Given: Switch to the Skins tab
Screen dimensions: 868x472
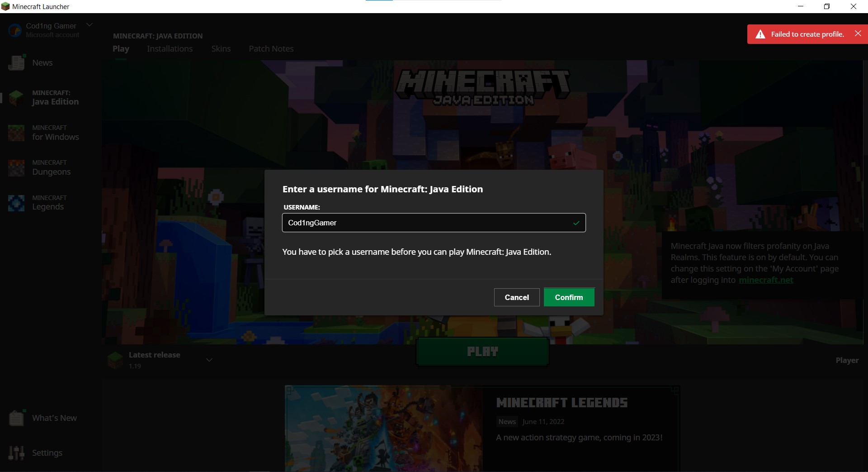Looking at the screenshot, I should pyautogui.click(x=221, y=48).
